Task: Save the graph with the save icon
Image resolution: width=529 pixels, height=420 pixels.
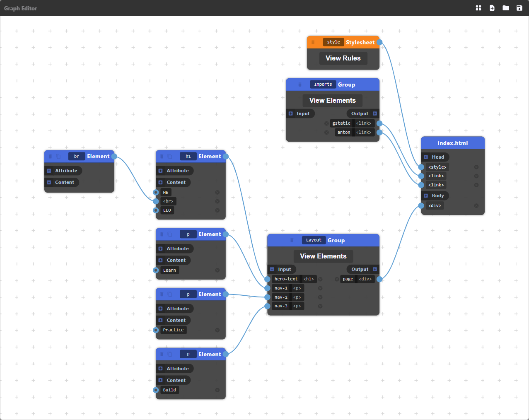Action: pos(519,8)
